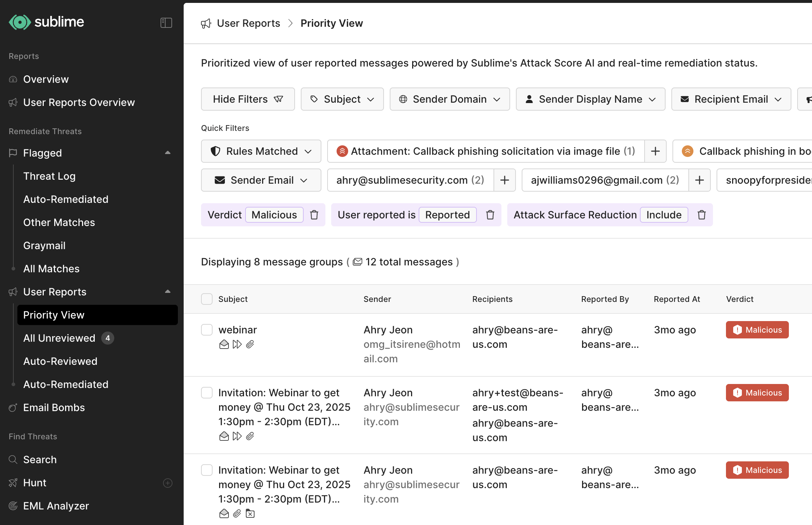Viewport: 812px width, 525px height.
Task: Remove the User reported filter via trash
Action: pyautogui.click(x=490, y=215)
